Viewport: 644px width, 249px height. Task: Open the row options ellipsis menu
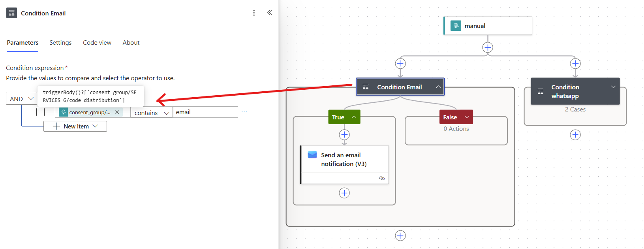point(244,112)
